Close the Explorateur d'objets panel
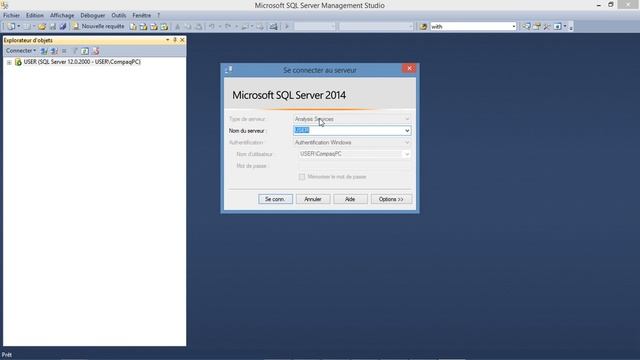 click(x=182, y=40)
